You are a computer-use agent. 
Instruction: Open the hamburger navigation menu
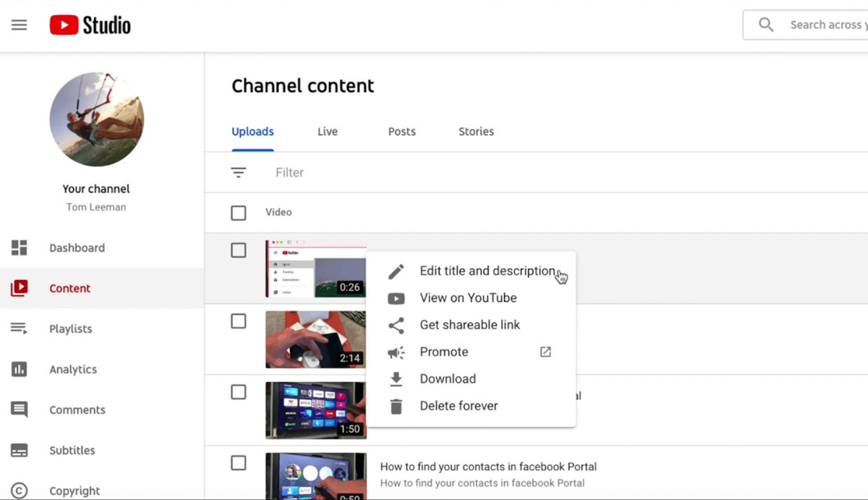tap(19, 24)
